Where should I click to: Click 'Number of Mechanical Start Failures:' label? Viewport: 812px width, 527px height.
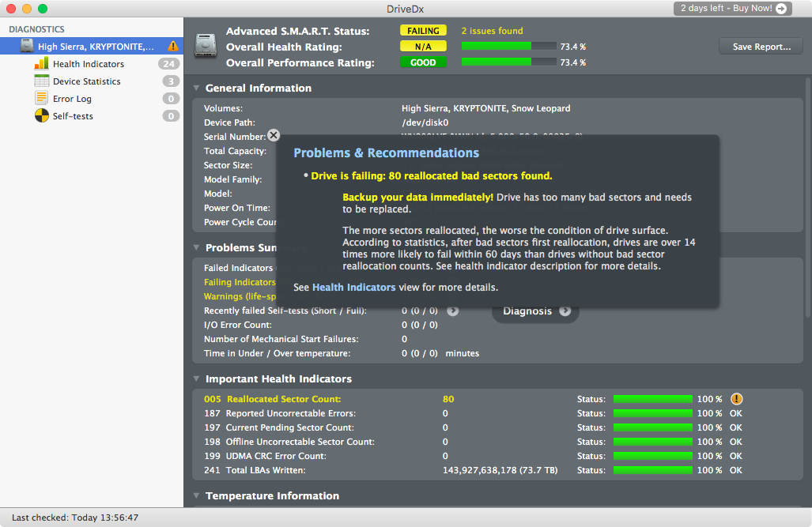pyautogui.click(x=281, y=339)
